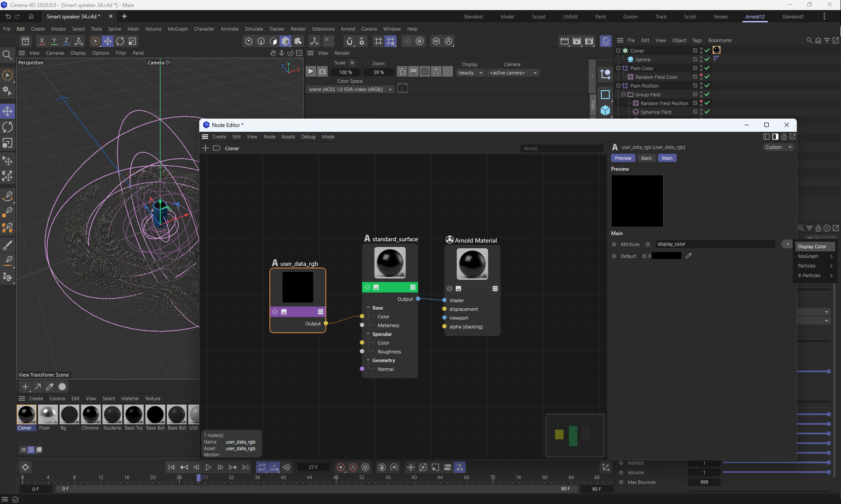Open the beauty display dropdown

click(x=470, y=73)
